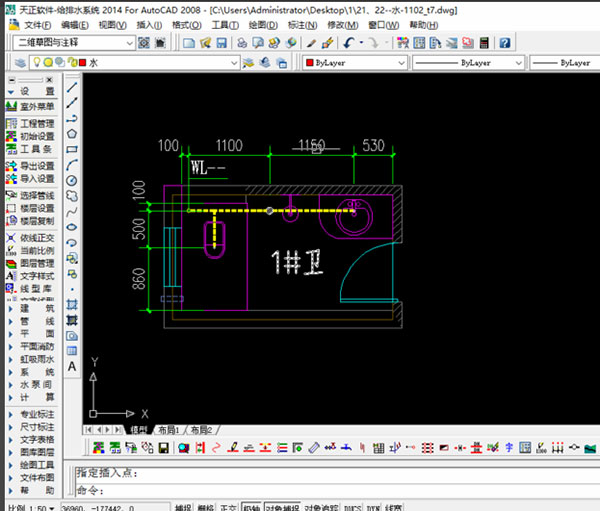Image resolution: width=600 pixels, height=511 pixels.
Task: Expand the 管线 category in sidebar
Action: (36, 321)
